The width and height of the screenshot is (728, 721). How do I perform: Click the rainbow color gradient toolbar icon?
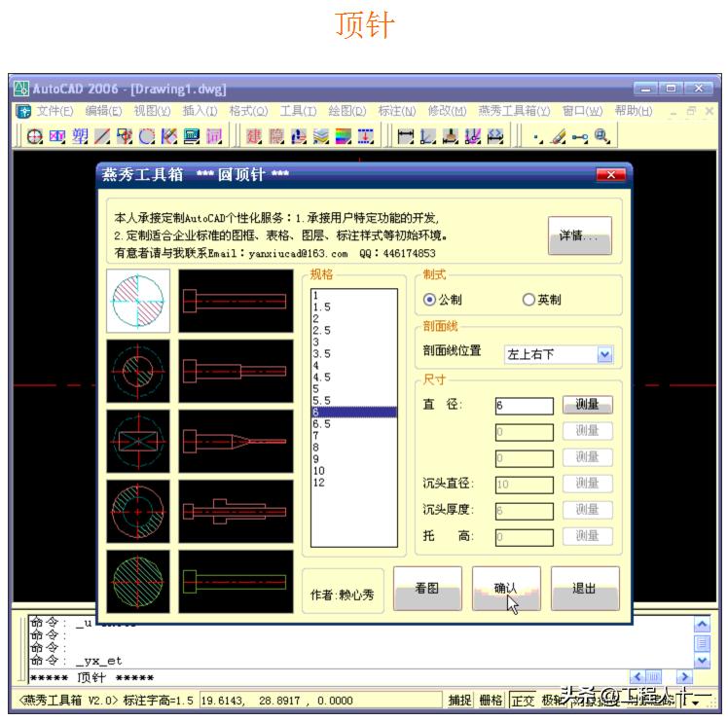coord(344,136)
